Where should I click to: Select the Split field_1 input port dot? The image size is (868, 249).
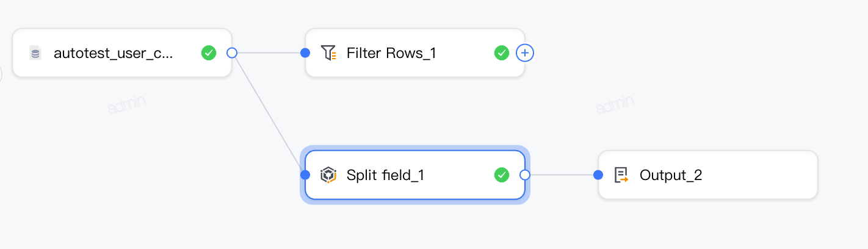point(306,175)
